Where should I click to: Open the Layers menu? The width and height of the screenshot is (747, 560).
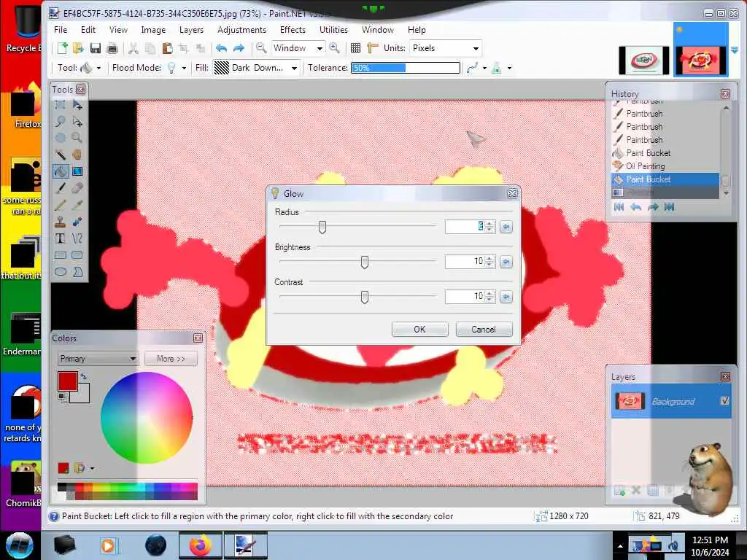pyautogui.click(x=192, y=29)
